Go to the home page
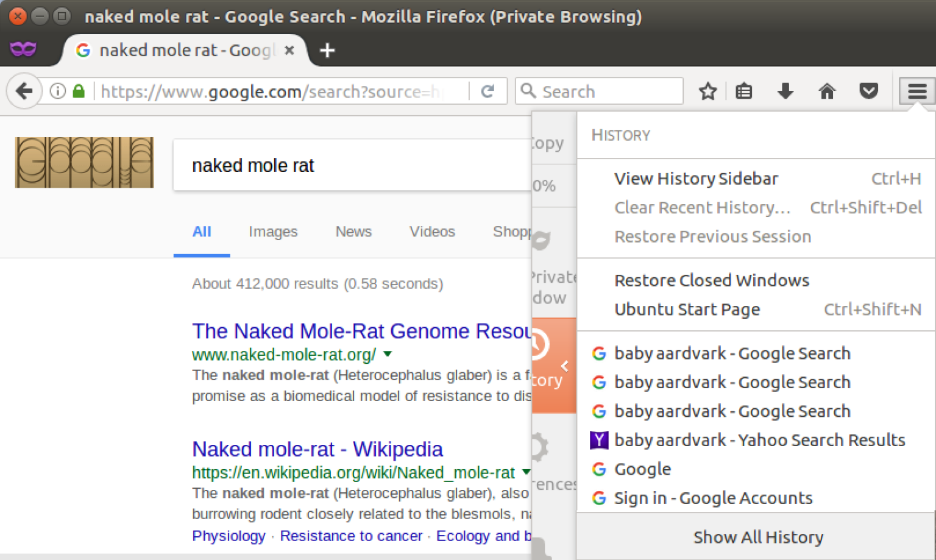Viewport: 936px width, 560px height. coord(827,91)
